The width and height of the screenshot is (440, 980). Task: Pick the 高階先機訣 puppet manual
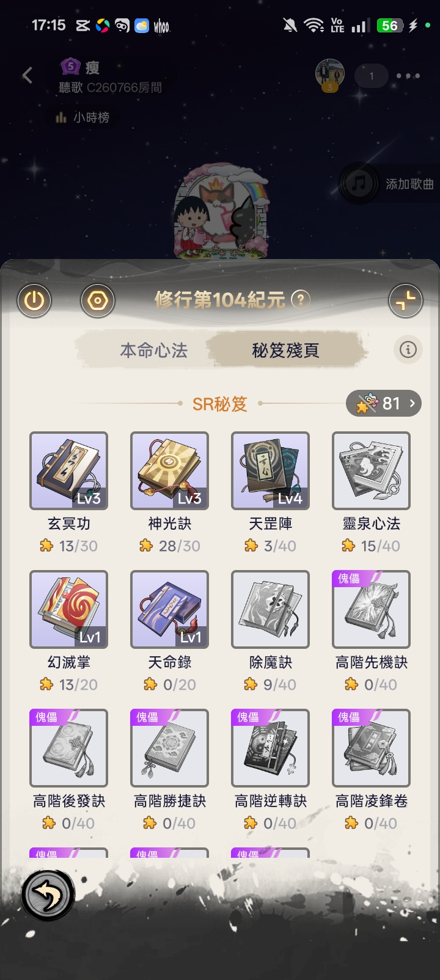tap(372, 609)
